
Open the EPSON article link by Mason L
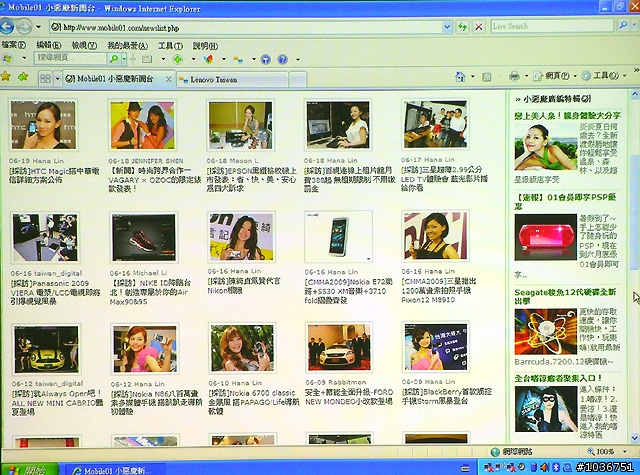point(251,179)
